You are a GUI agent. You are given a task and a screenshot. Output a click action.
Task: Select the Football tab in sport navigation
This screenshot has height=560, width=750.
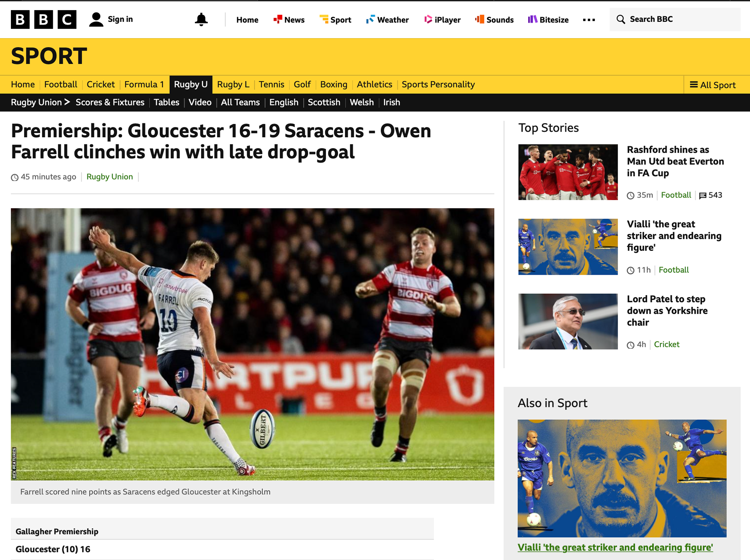click(x=61, y=84)
